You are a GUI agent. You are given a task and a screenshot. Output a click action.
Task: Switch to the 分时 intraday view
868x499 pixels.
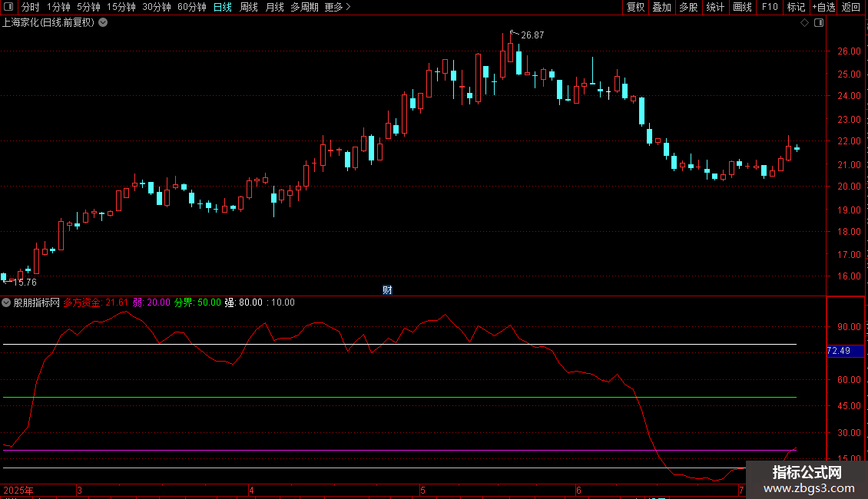31,7
